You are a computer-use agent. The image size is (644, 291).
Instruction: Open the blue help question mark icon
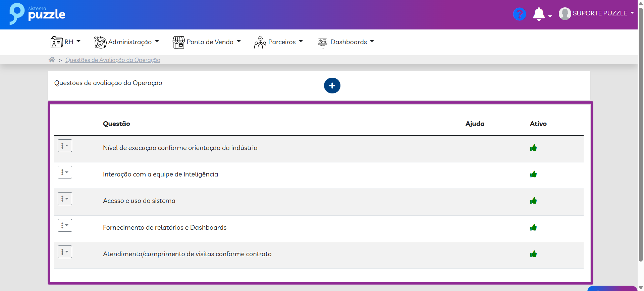(x=519, y=14)
